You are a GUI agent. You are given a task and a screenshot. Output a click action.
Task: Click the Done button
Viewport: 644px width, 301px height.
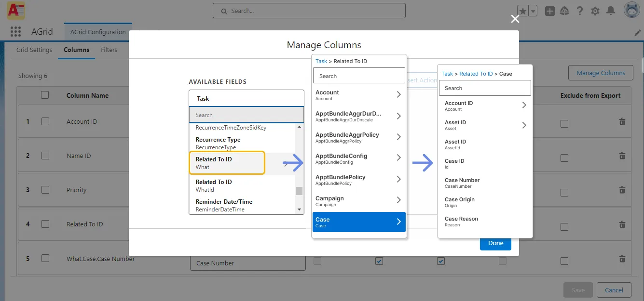(495, 243)
